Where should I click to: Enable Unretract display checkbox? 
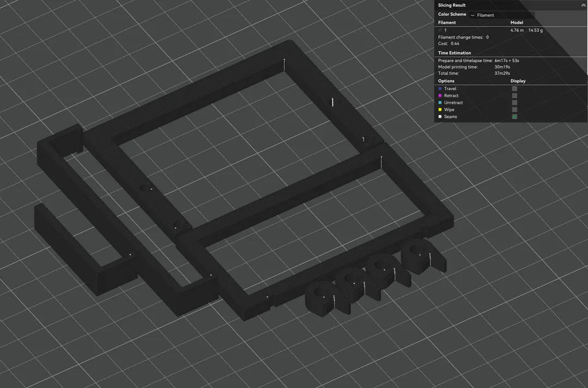pyautogui.click(x=514, y=102)
